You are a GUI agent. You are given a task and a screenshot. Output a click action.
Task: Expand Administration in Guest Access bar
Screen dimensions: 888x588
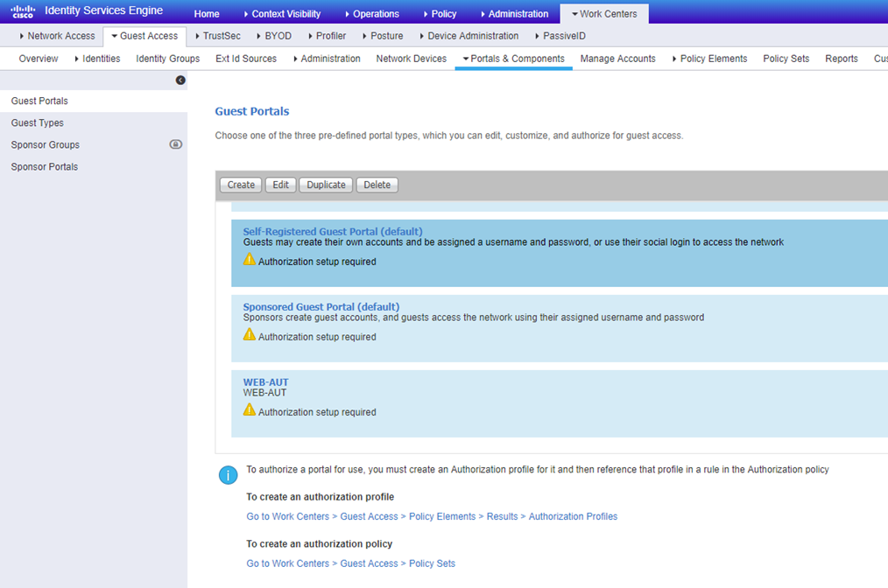coord(327,59)
